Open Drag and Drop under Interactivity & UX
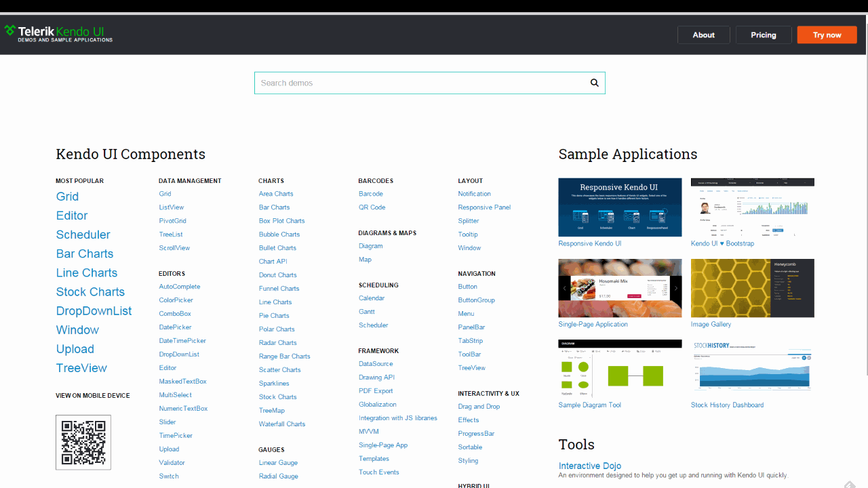This screenshot has width=868, height=488. [479, 406]
